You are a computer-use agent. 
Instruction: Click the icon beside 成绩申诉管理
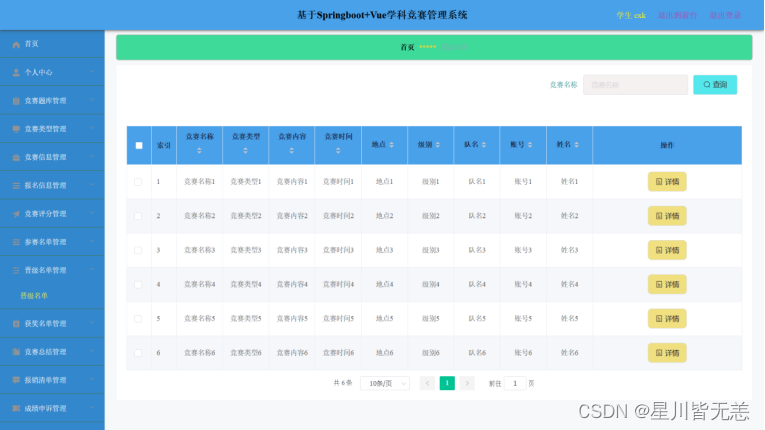coord(16,409)
